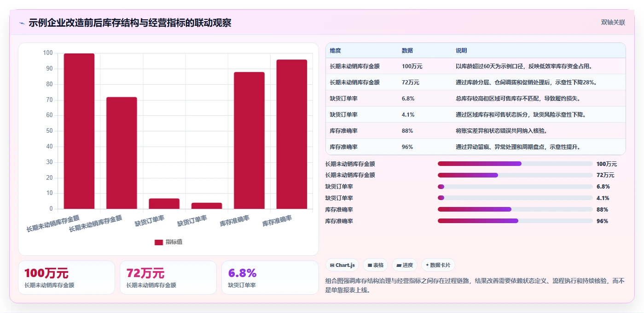The height and width of the screenshot is (313, 644).
Task: Click the 指标值 legend text
Action: pos(174,242)
